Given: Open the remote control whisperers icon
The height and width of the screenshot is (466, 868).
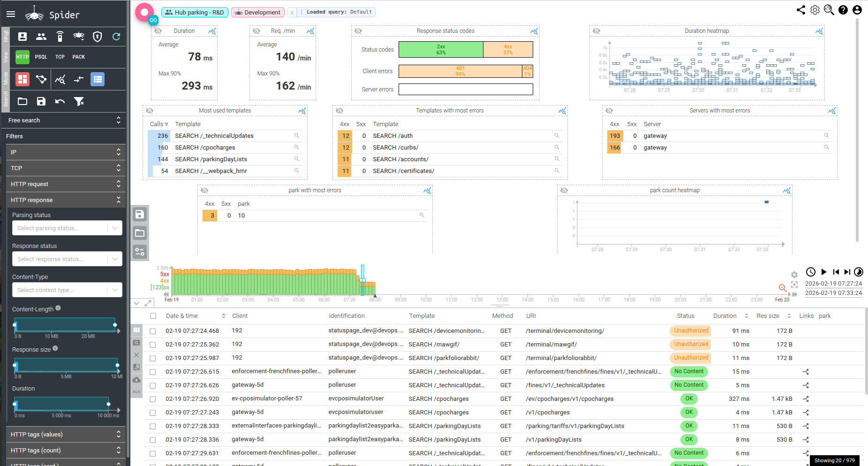Looking at the screenshot, I should pos(60,37).
